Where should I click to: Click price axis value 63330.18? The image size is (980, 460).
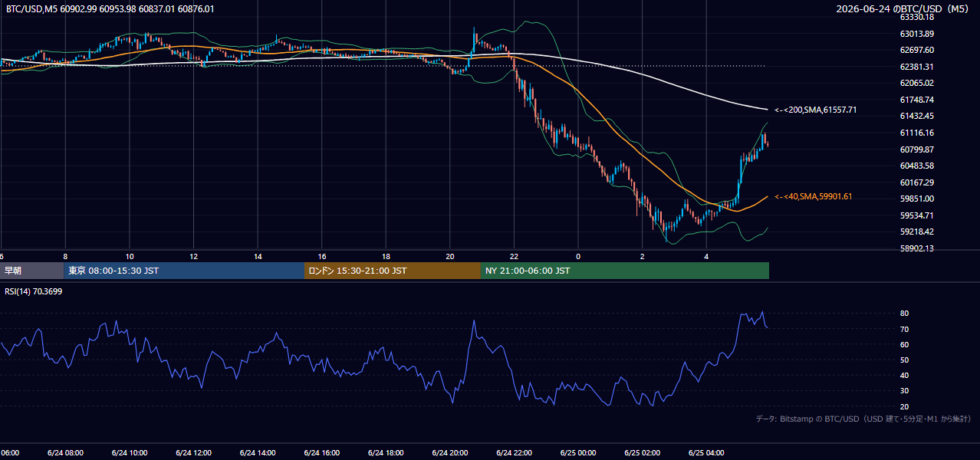click(x=916, y=17)
